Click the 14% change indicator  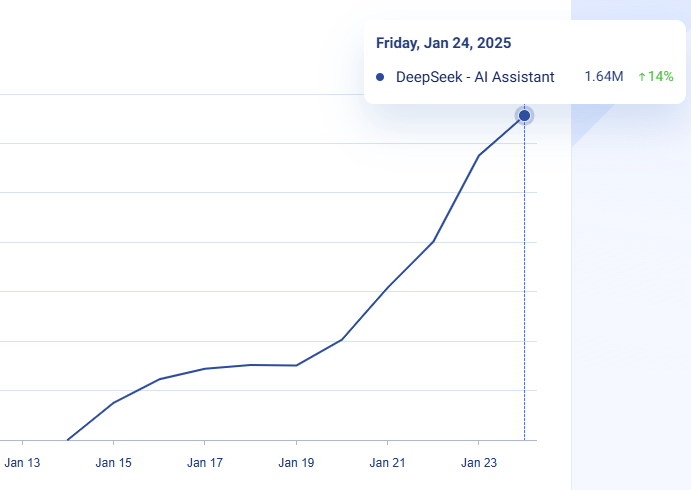[x=661, y=77]
